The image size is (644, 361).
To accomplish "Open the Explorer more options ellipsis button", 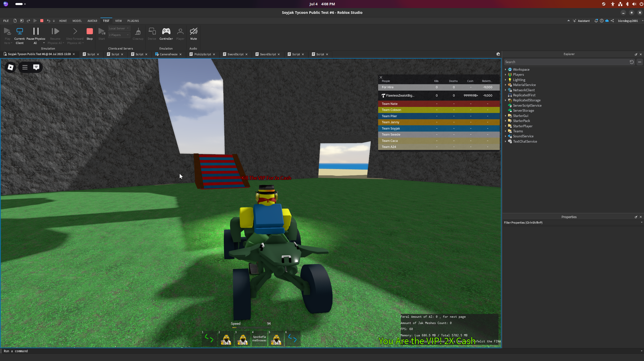I will tap(640, 62).
